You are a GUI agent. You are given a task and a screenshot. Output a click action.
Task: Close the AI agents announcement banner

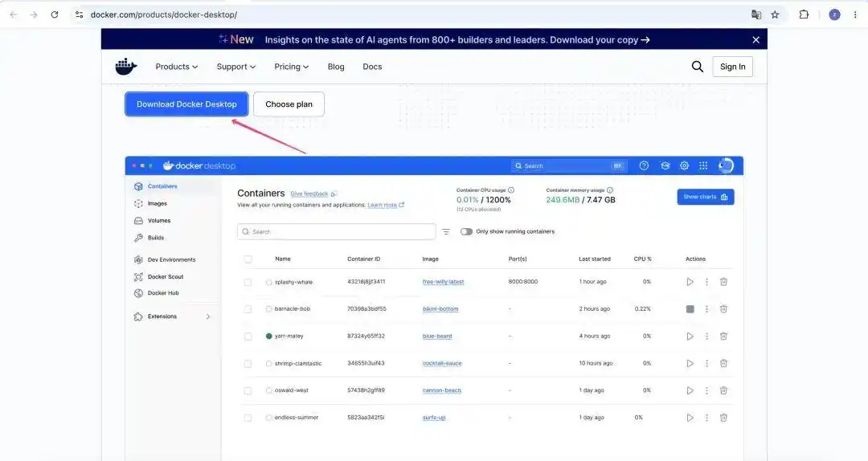[x=755, y=40]
